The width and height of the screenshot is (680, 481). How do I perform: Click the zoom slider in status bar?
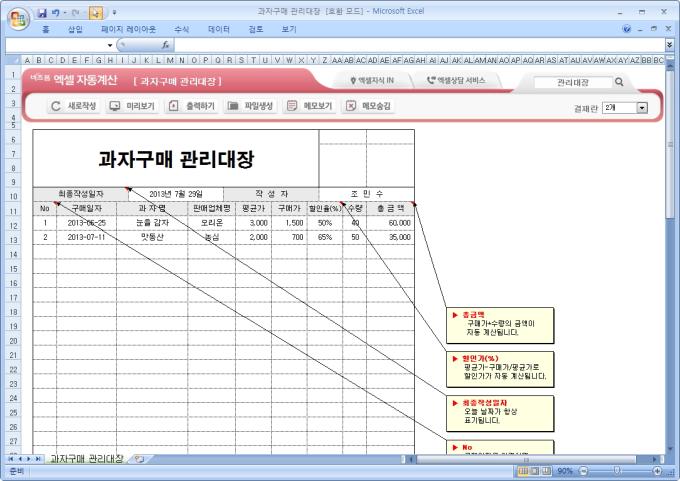point(617,470)
